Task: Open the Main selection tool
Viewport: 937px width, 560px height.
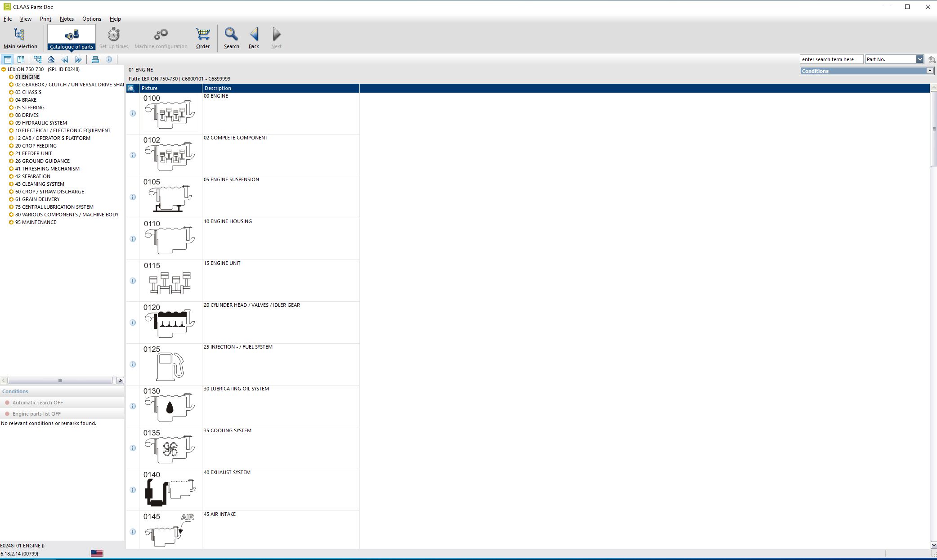Action: (x=20, y=38)
